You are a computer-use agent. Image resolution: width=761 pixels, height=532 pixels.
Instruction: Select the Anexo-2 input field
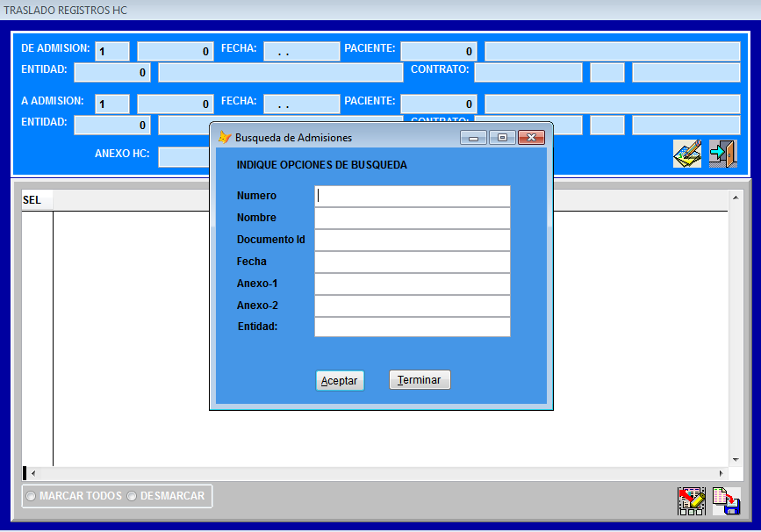pyautogui.click(x=413, y=306)
